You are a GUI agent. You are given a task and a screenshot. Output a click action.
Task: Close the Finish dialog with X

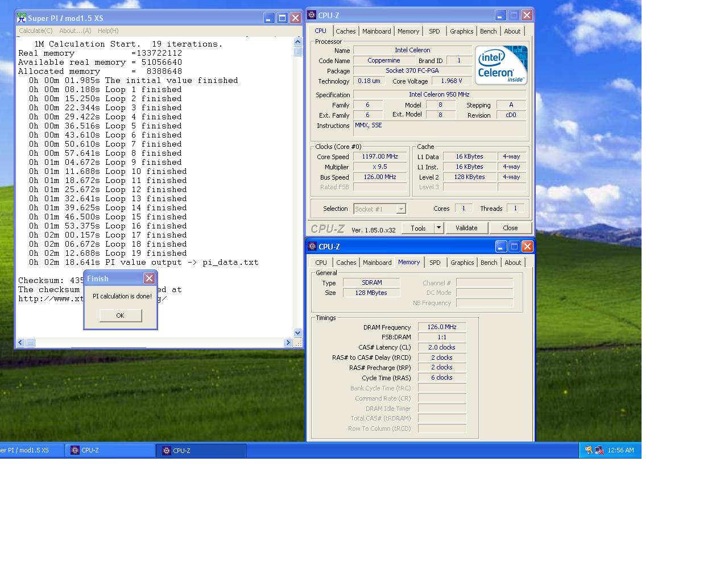click(149, 278)
